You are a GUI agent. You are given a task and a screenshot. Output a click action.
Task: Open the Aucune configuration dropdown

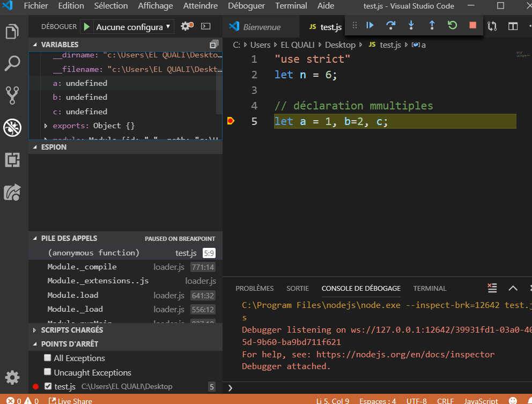point(133,27)
